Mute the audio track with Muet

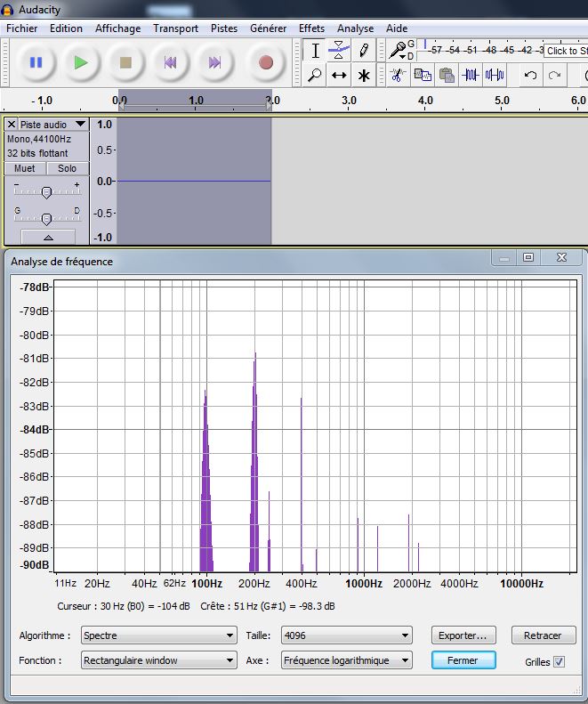(x=25, y=168)
